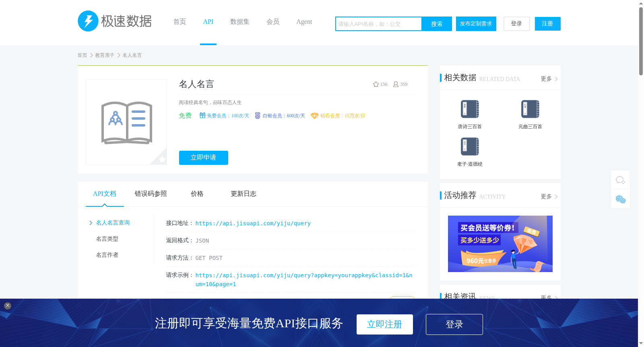644x347 pixels.
Task: Close the bottom registration banner
Action: 8,306
